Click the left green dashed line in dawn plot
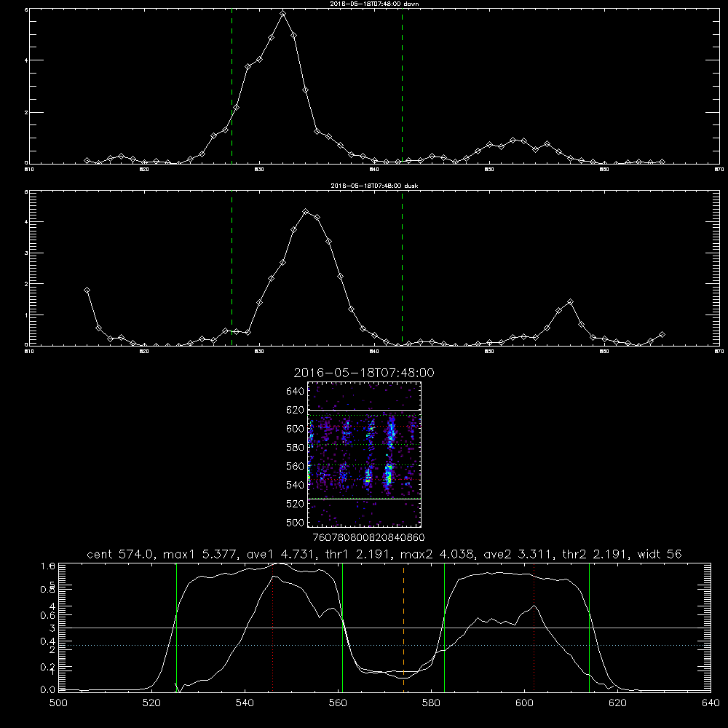 232,87
